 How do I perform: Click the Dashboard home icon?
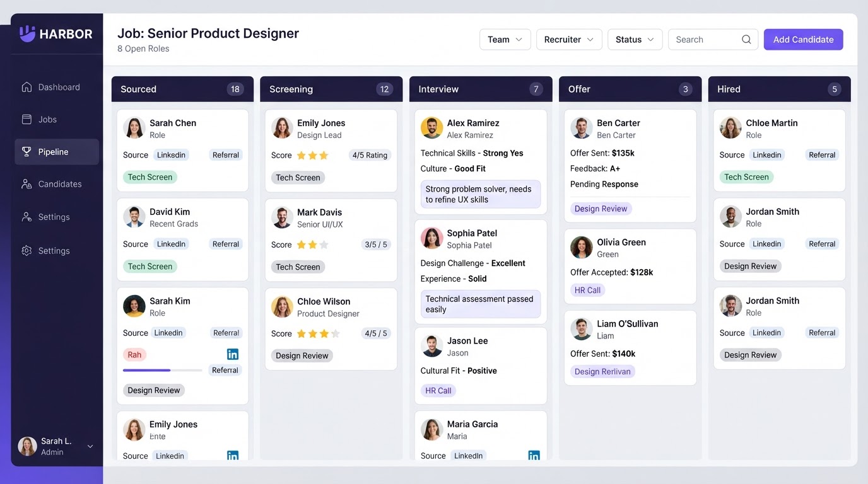coord(26,87)
